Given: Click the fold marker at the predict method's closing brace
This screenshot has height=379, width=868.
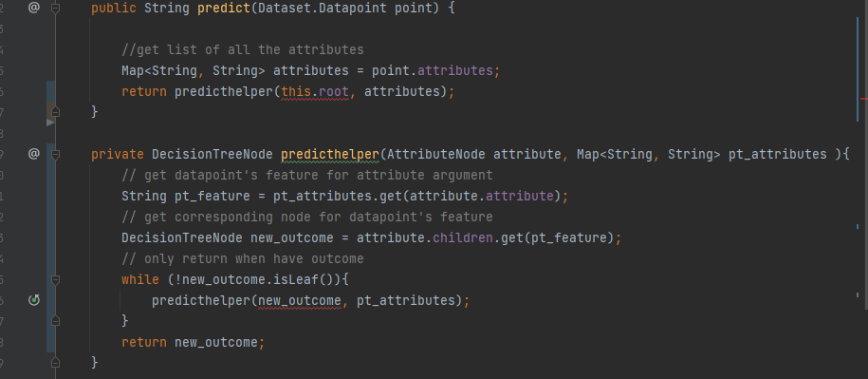Looking at the screenshot, I should pyautogui.click(x=55, y=112).
